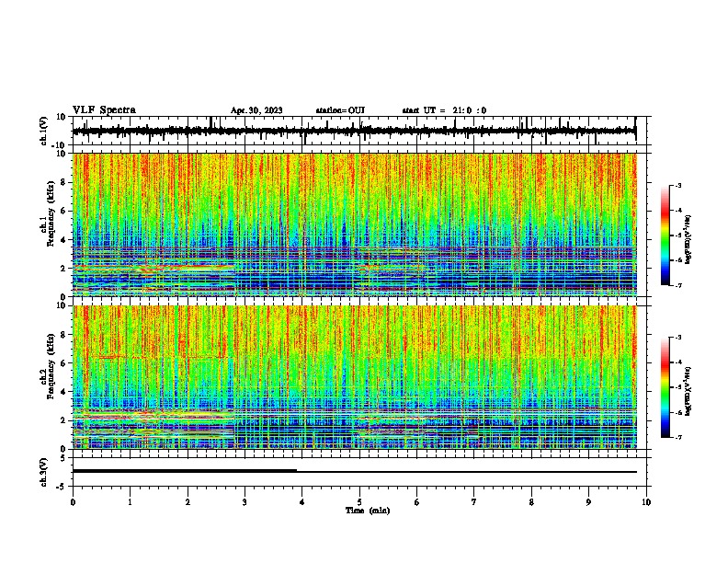Click the "6" kHz tick on ch.2 axis
728x563 pixels.
pos(63,363)
